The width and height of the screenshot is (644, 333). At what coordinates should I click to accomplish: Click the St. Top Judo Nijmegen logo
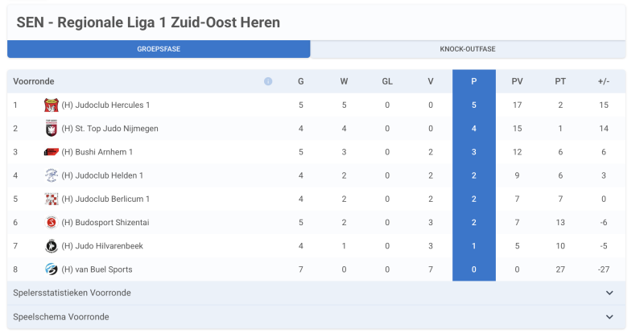tap(52, 129)
